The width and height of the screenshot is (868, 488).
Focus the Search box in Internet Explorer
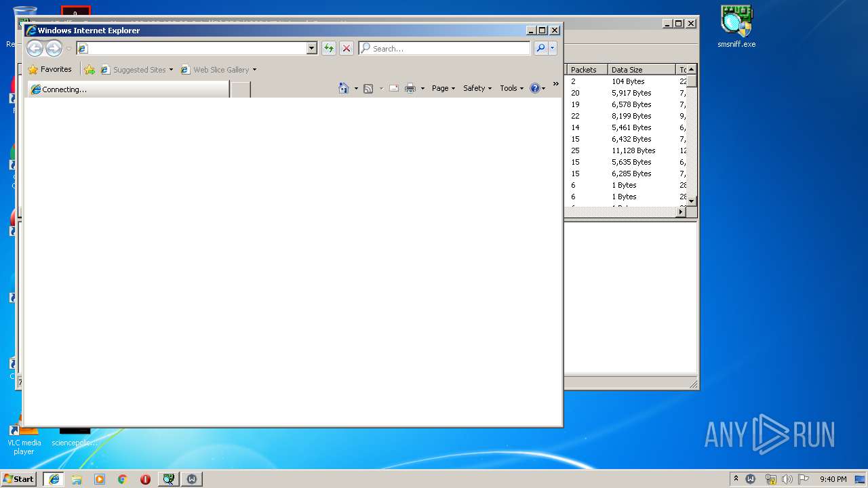(x=445, y=48)
